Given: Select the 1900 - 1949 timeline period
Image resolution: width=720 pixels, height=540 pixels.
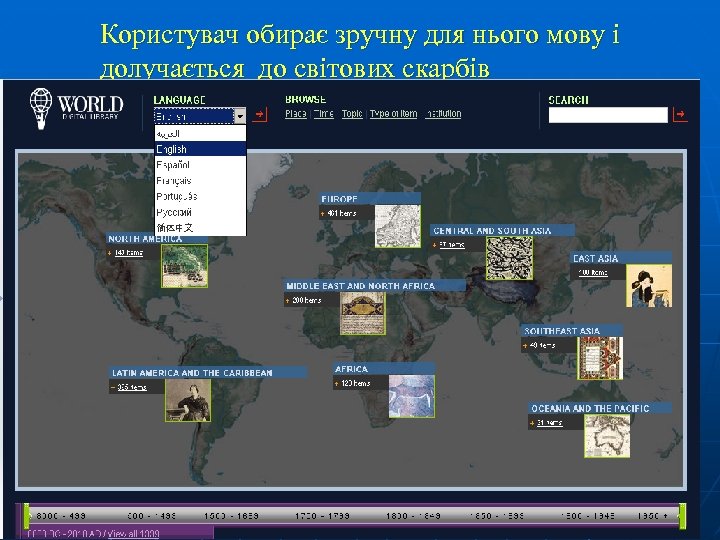Looking at the screenshot, I should pos(588,516).
